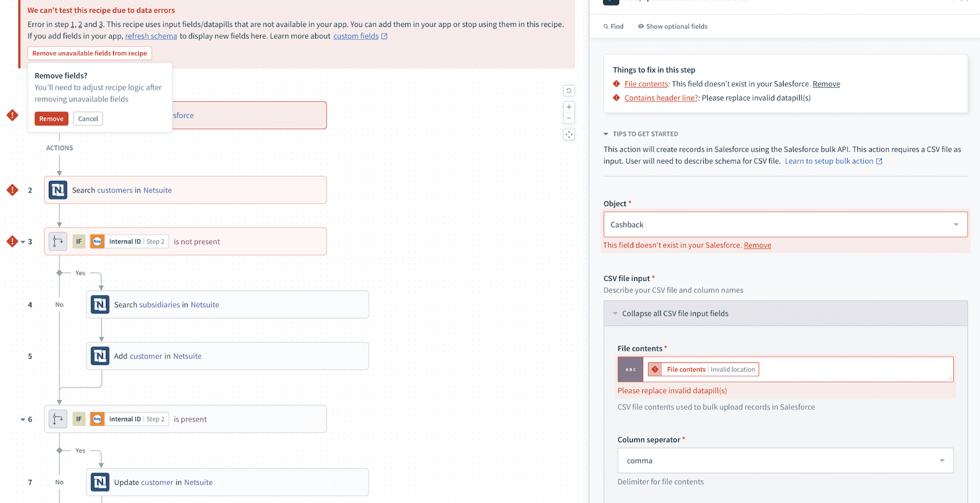Image resolution: width=980 pixels, height=503 pixels.
Task: Click the error icon beside step 2
Action: 12,190
